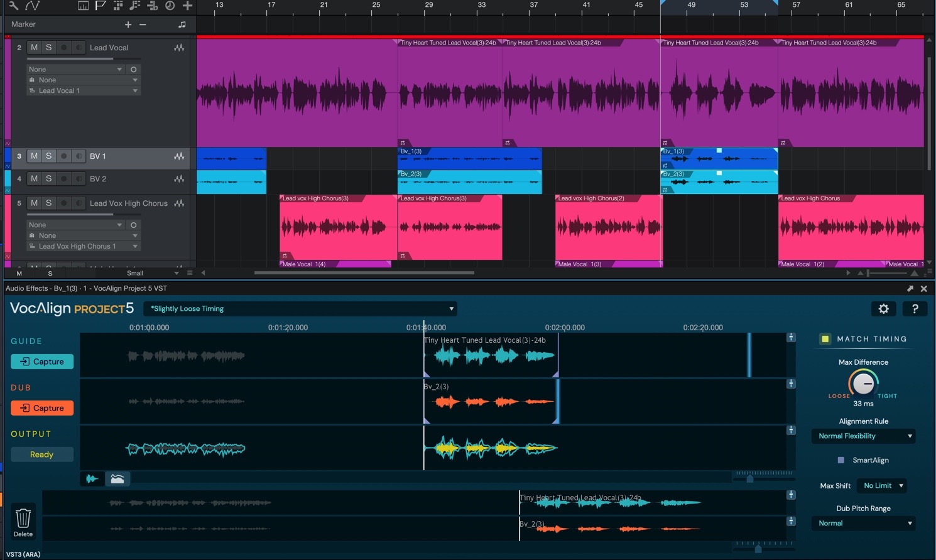This screenshot has width=936, height=560.
Task: Expand the Alignment Rule Normal Flexibility dropdown
Action: point(864,436)
